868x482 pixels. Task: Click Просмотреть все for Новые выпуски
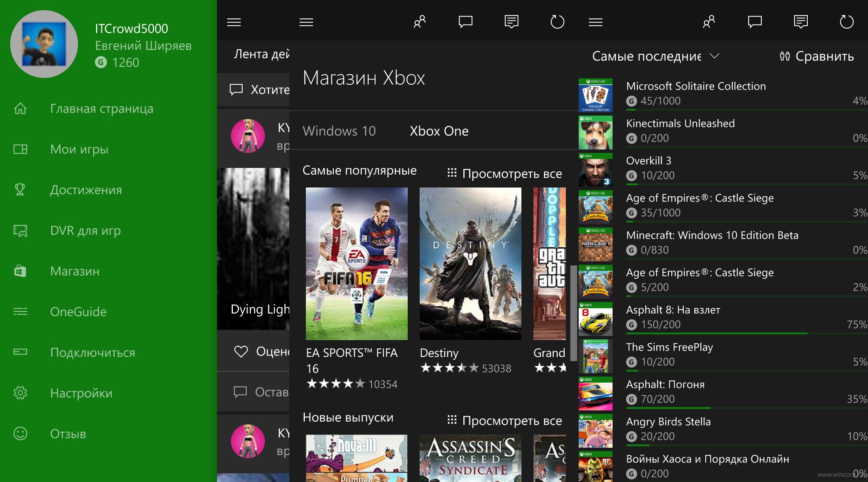click(x=505, y=421)
